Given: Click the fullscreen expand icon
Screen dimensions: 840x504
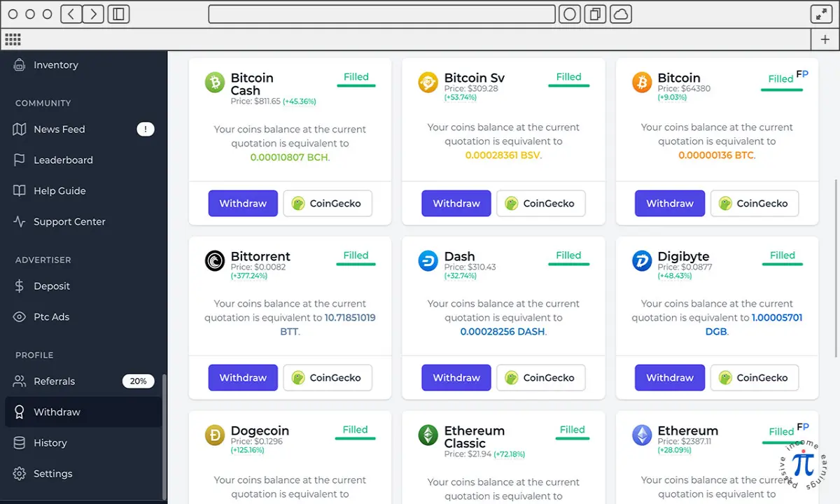Looking at the screenshot, I should coord(821,14).
